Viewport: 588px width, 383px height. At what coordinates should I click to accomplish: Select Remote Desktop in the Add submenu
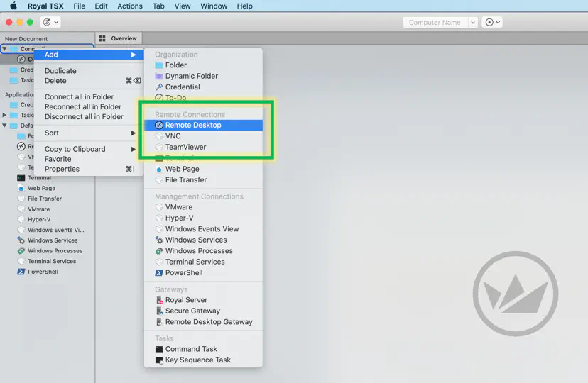click(x=192, y=125)
